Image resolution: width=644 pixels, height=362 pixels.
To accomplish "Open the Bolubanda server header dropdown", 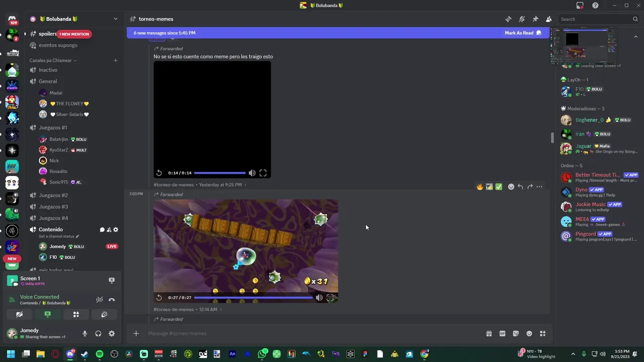I will (74, 19).
